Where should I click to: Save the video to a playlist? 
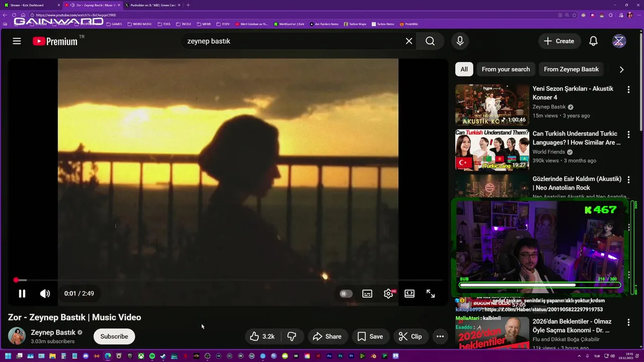370,336
